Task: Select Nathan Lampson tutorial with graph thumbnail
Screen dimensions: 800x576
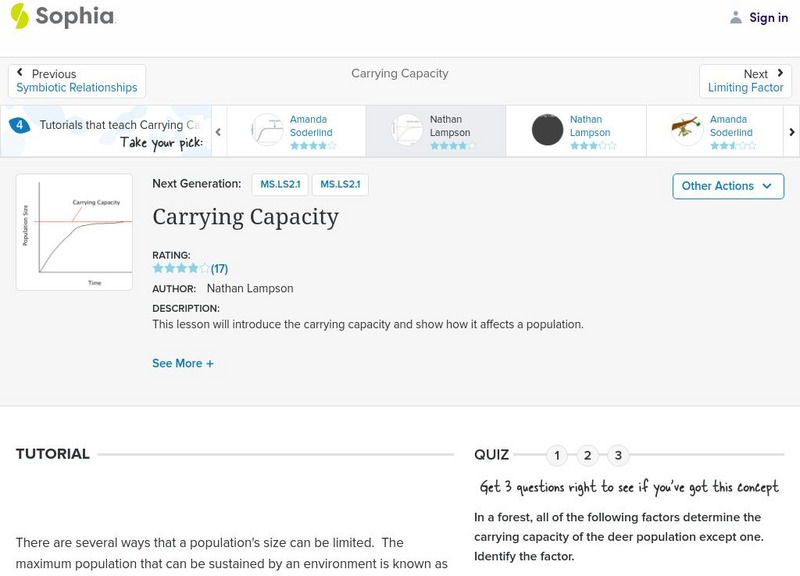Action: (436, 131)
